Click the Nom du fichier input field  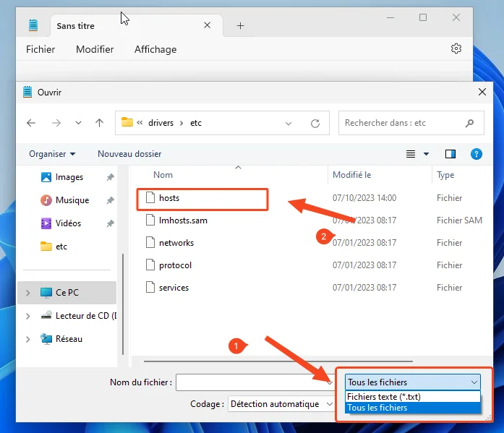point(249,382)
